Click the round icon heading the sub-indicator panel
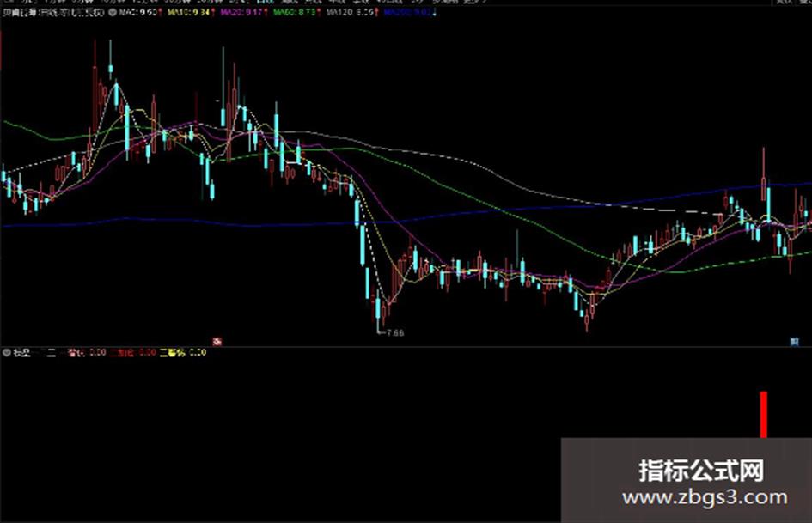The image size is (812, 523). (x=7, y=353)
